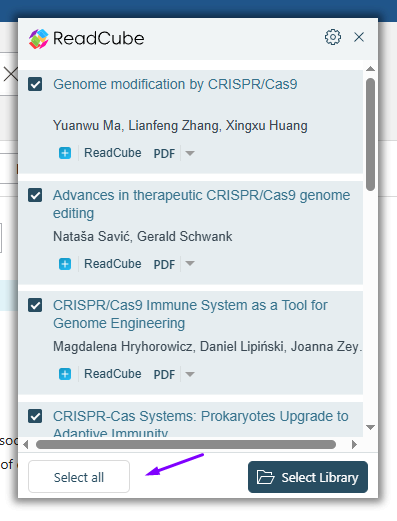Click the folder icon on Select Library

[265, 477]
